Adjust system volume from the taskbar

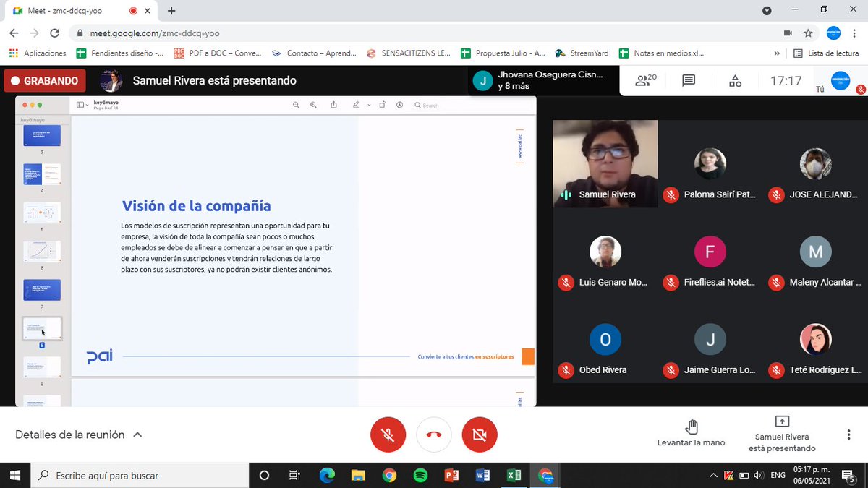pos(757,475)
